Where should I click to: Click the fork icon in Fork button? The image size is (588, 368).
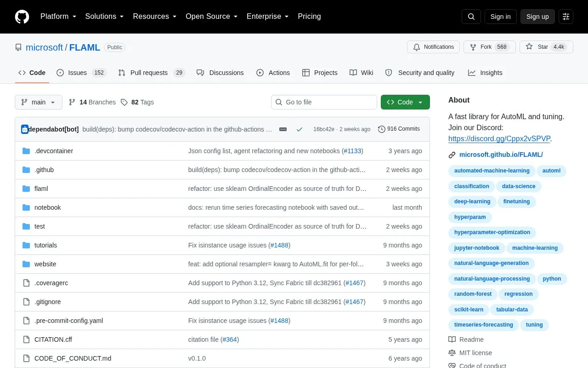(x=473, y=47)
